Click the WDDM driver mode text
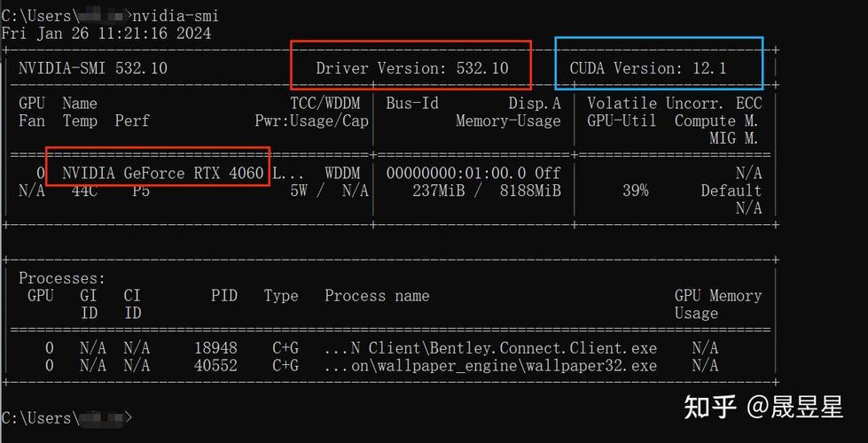The height and width of the screenshot is (443, 868). point(342,173)
